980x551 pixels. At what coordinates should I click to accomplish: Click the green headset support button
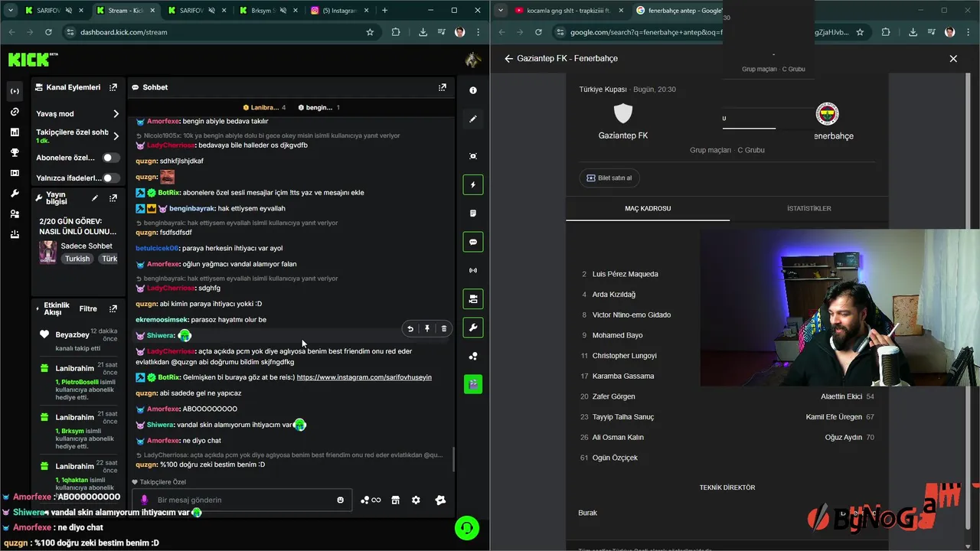tap(467, 528)
